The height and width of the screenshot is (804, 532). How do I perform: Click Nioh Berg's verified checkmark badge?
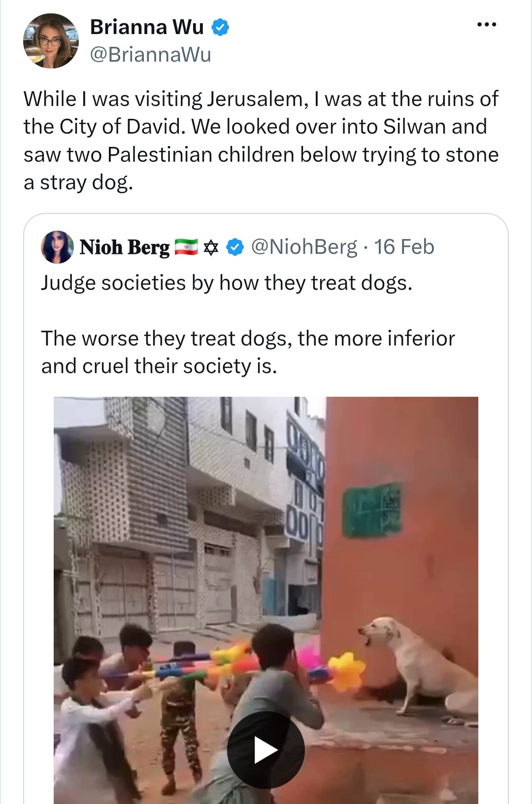(x=235, y=247)
